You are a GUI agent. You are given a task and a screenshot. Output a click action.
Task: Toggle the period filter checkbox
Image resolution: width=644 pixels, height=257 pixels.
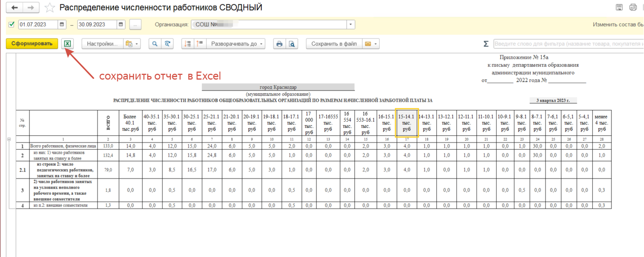point(11,24)
